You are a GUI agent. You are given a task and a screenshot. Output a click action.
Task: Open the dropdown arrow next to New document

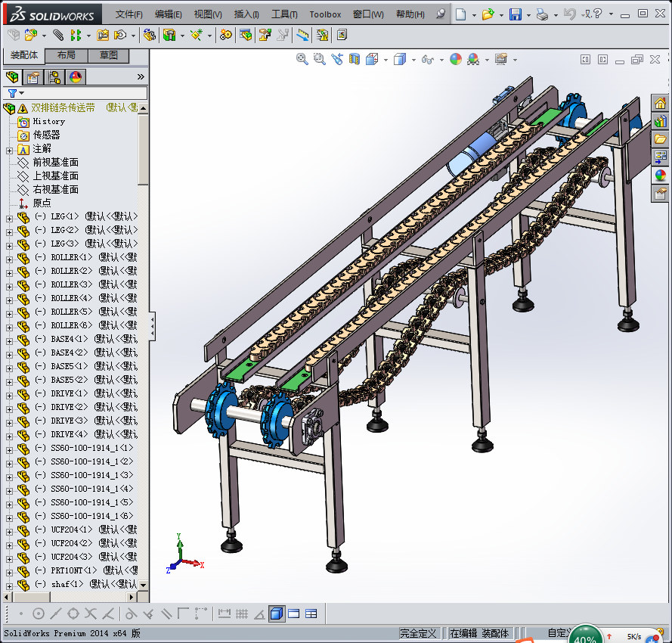474,15
